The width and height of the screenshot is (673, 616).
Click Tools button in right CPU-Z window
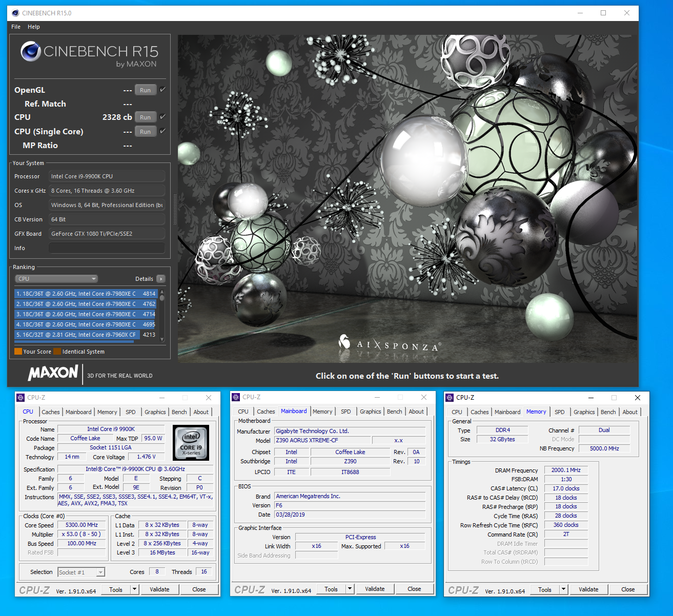click(545, 589)
